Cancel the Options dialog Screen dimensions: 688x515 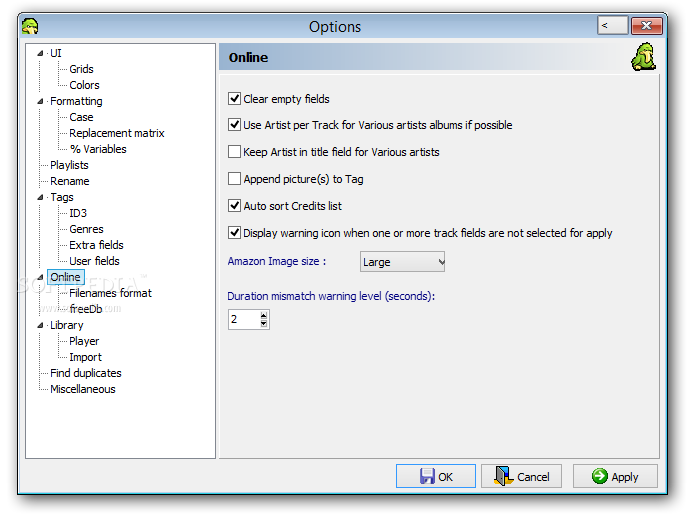pyautogui.click(x=521, y=476)
